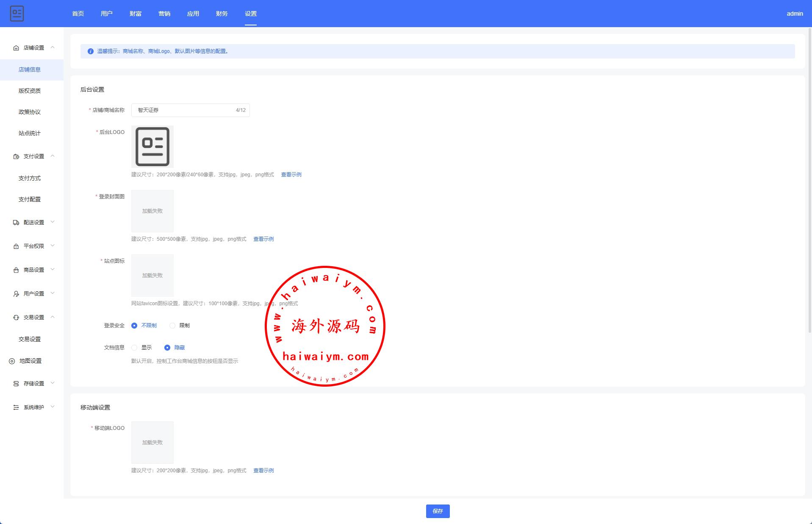Viewport: 812px width, 524px height.
Task: Expand the 系统维护 chevron arrow
Action: [x=53, y=407]
